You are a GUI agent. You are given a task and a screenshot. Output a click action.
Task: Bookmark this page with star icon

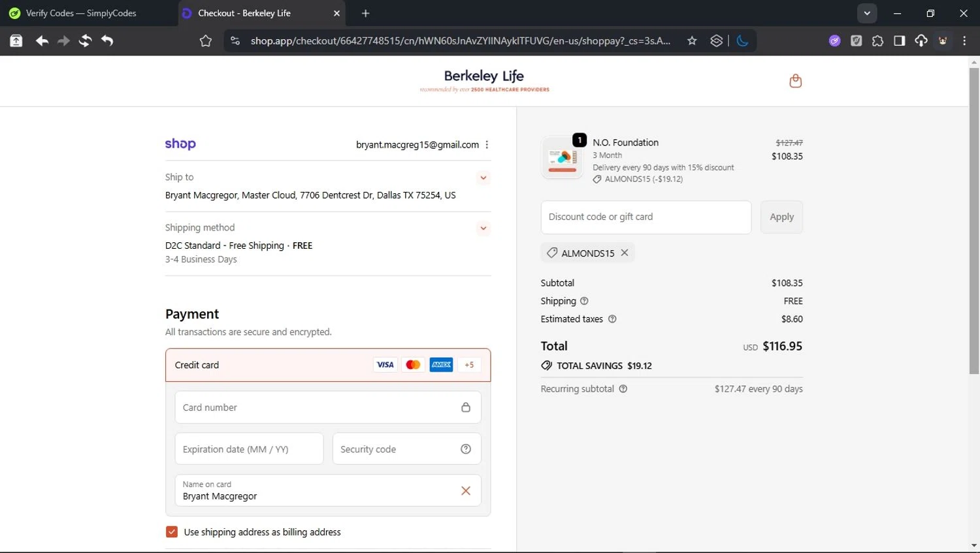point(692,41)
